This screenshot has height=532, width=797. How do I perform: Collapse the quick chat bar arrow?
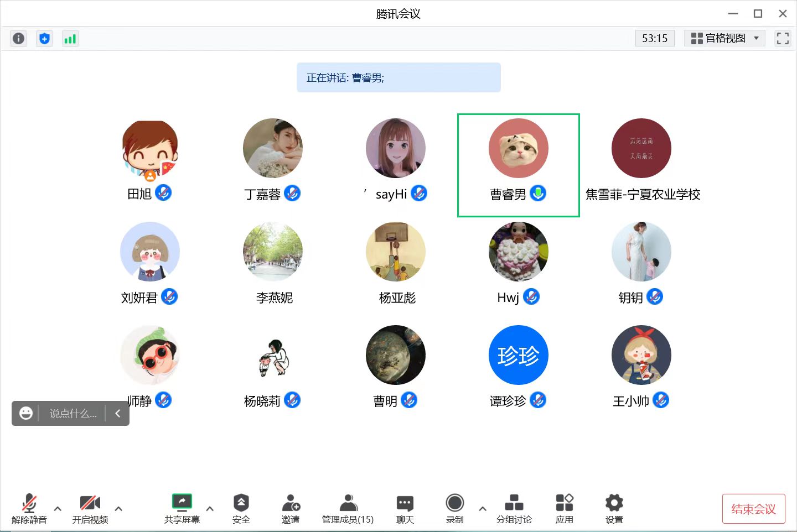point(117,413)
